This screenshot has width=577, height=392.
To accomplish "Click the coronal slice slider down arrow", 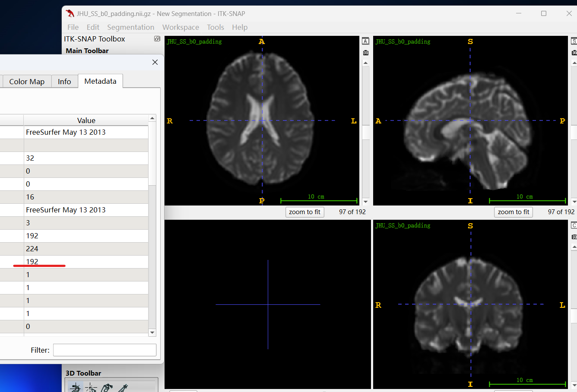I will point(574,385).
